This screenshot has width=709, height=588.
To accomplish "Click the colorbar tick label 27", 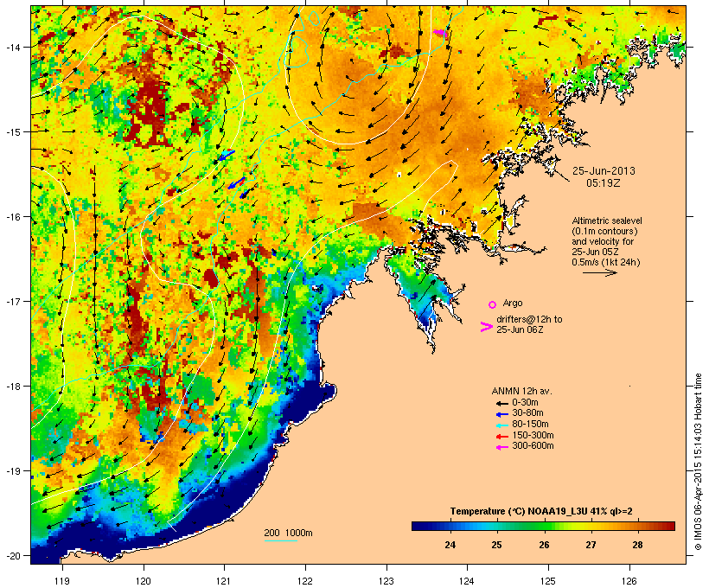I will coord(591,545).
